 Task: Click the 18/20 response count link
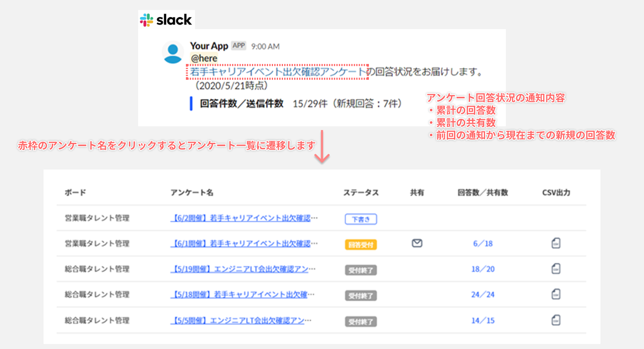point(483,269)
